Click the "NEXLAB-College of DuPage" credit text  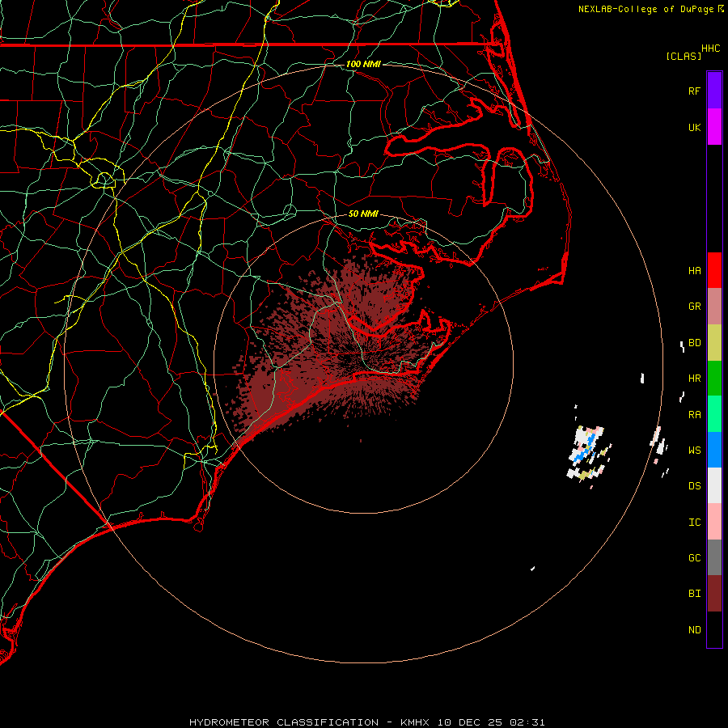pos(645,9)
